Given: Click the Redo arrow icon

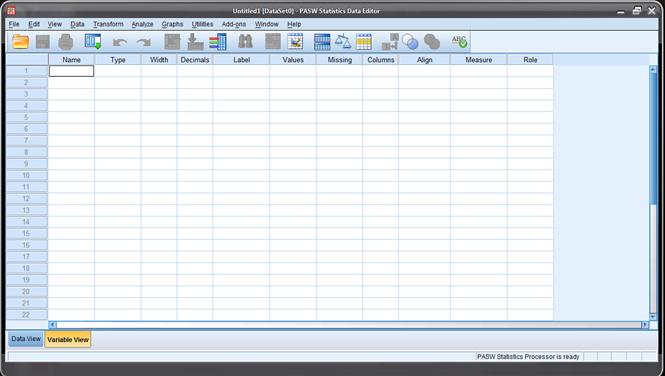Looking at the screenshot, I should tap(143, 42).
